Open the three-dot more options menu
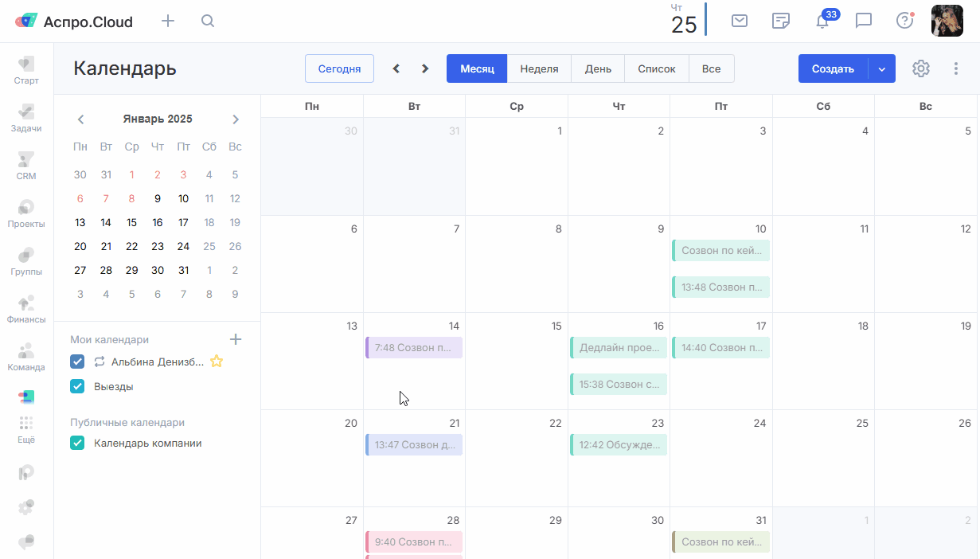Screen dimensions: 980x559 [x=956, y=68]
